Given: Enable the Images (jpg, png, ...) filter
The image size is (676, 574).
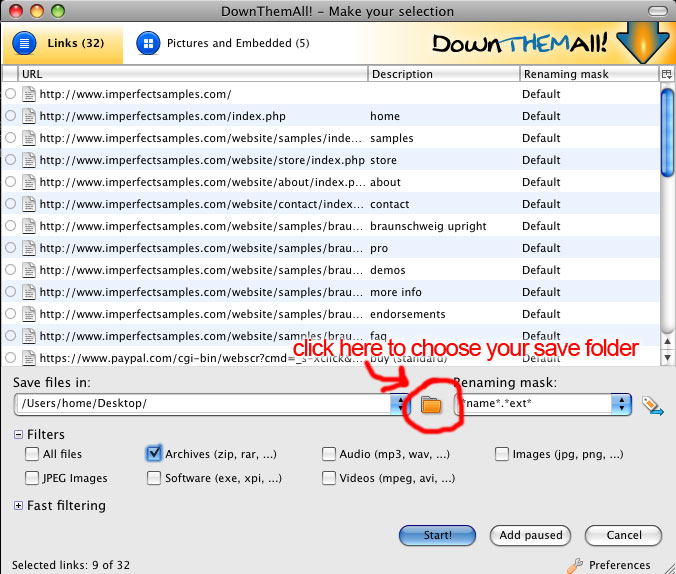Looking at the screenshot, I should (x=502, y=454).
